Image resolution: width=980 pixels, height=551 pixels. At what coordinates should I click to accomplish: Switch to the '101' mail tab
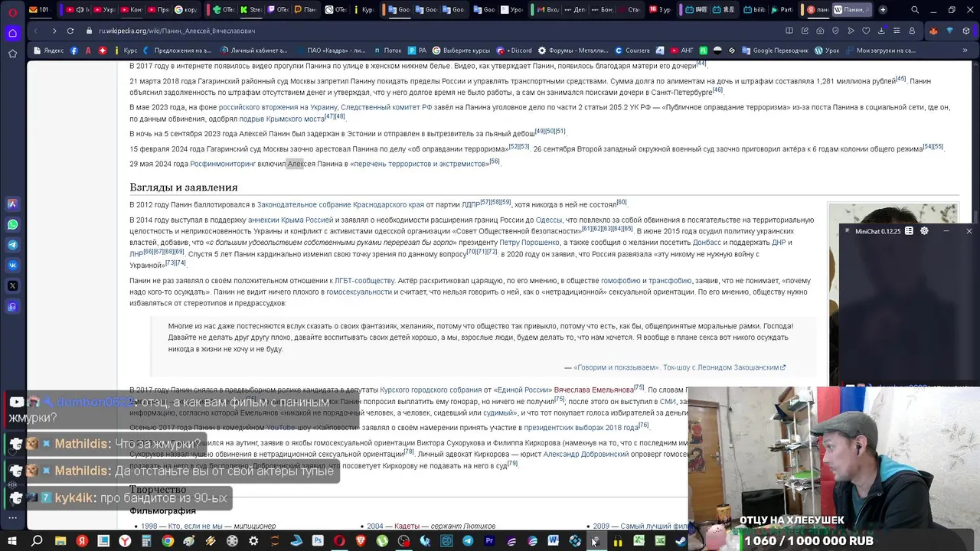39,10
